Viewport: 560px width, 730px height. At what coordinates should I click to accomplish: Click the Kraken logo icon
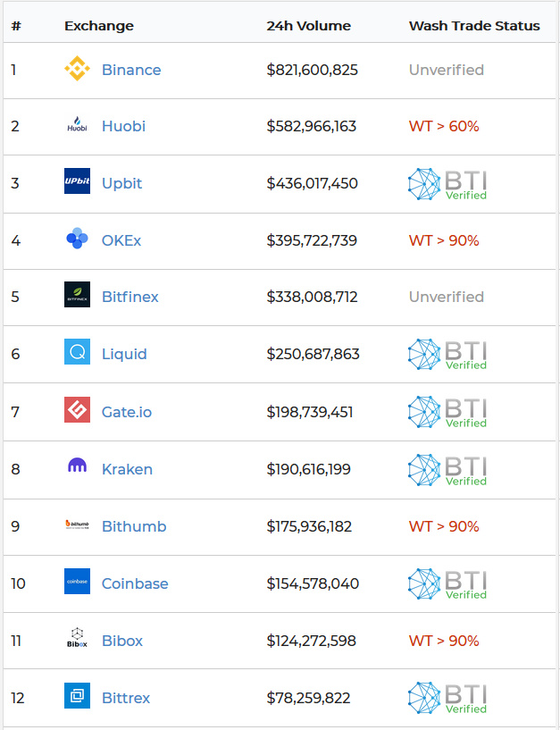(x=77, y=467)
